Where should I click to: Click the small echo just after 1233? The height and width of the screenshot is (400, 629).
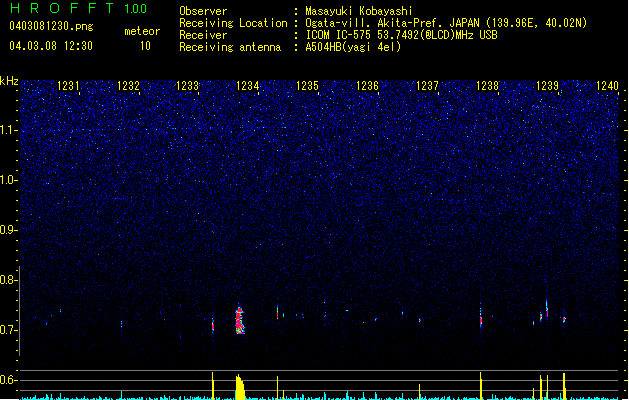(x=213, y=324)
